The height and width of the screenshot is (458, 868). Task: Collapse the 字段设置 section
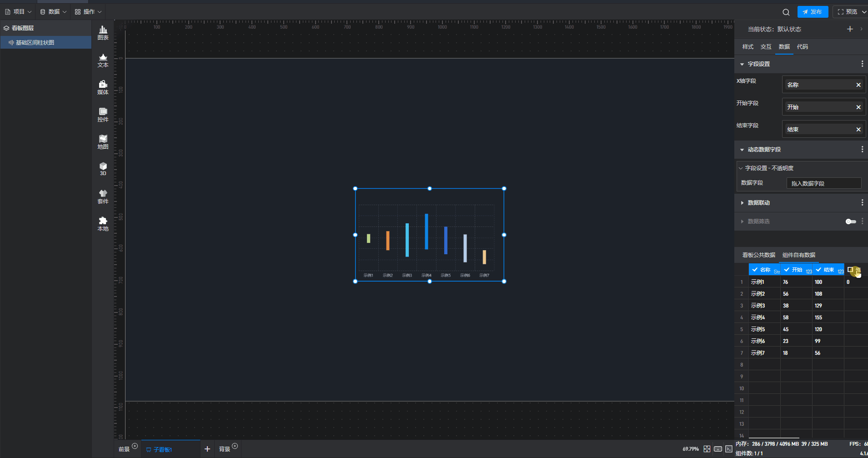pyautogui.click(x=742, y=64)
